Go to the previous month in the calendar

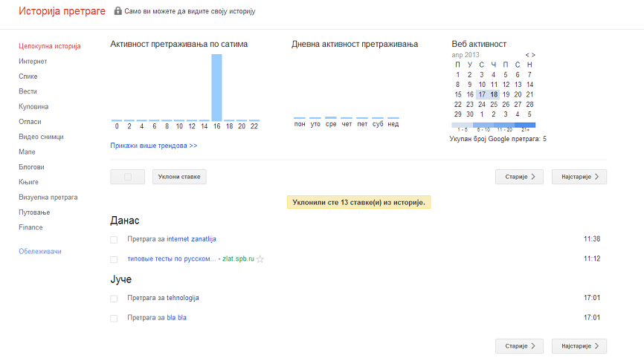(x=527, y=55)
